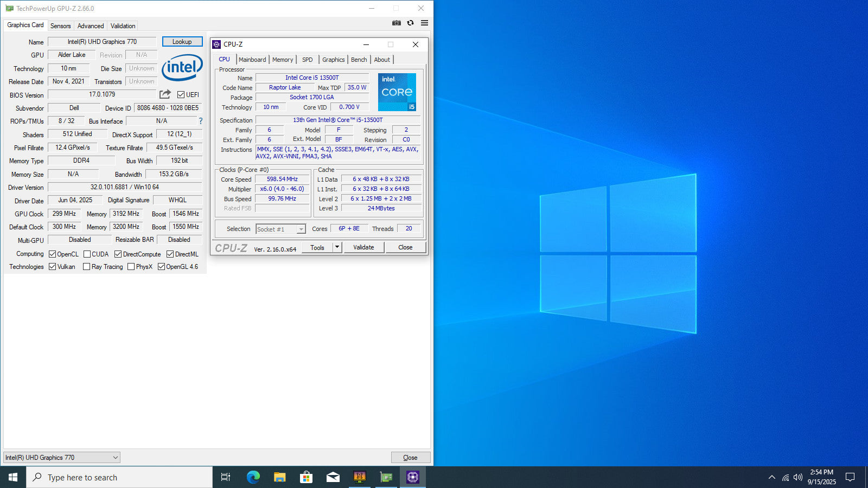Toggle the Vulkan checkbox
Viewport: 868px width, 488px height.
[x=53, y=266]
